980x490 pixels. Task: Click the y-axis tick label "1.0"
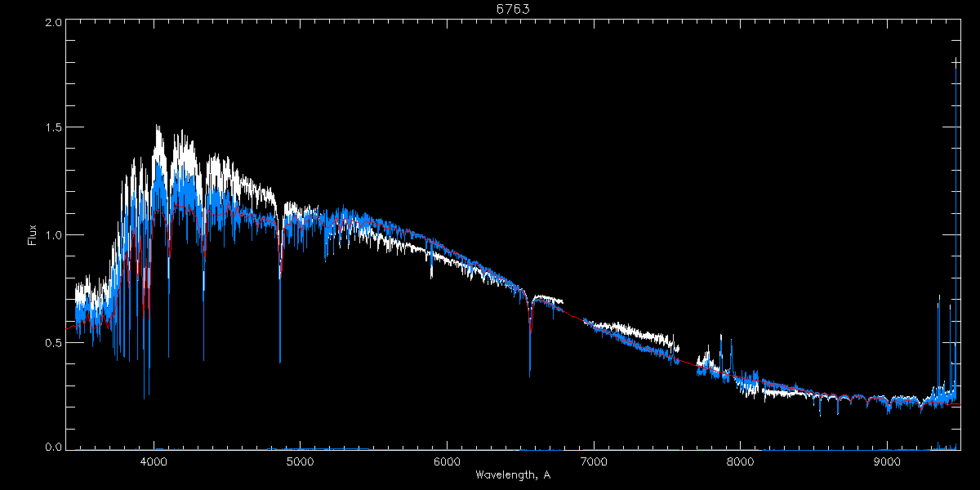pos(55,235)
